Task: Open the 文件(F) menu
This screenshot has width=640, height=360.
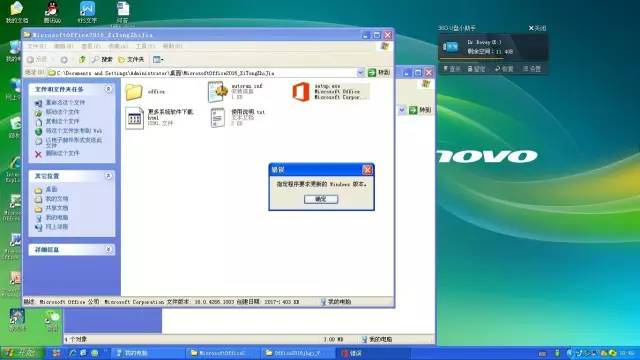Action: 36,46
